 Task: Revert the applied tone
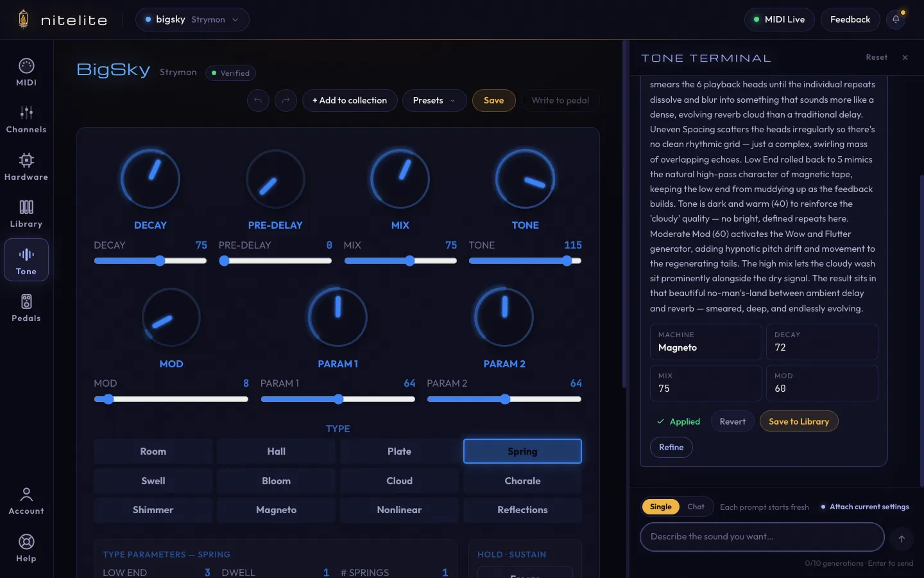tap(732, 421)
